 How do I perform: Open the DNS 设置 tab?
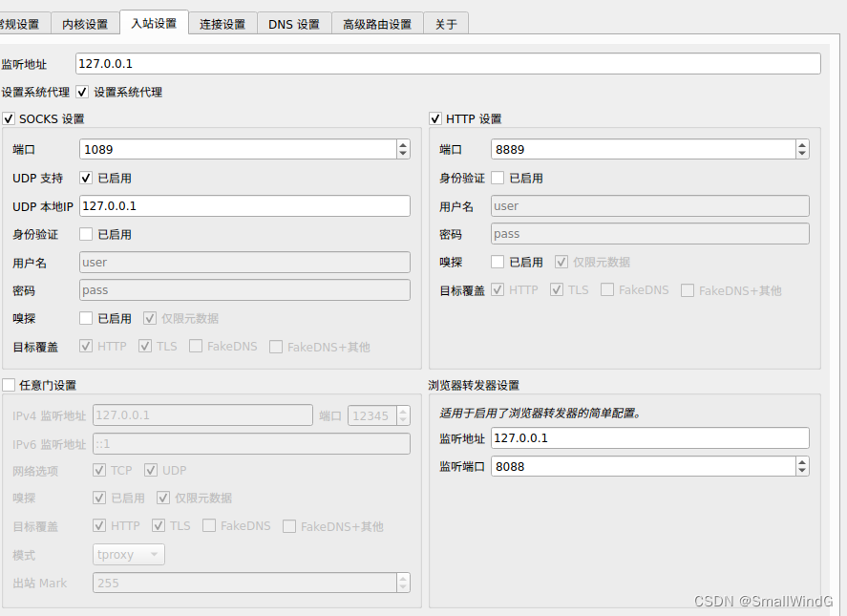tap(294, 24)
